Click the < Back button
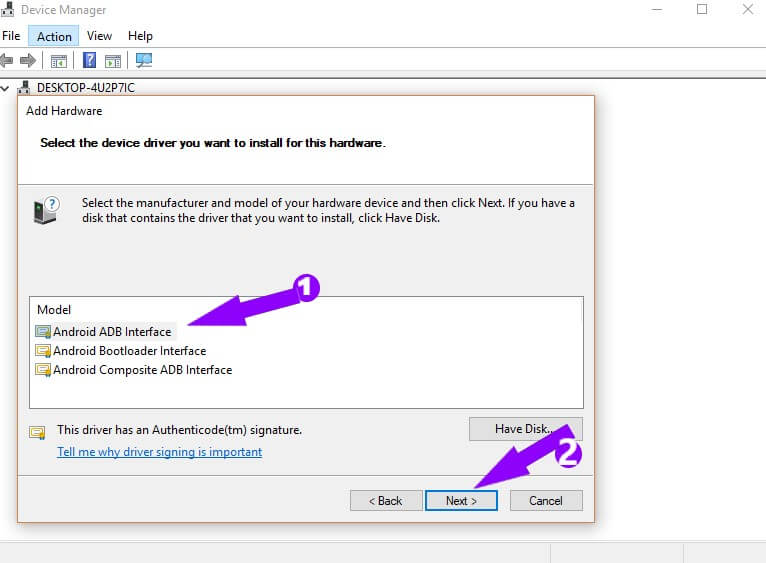The width and height of the screenshot is (766, 563). pyautogui.click(x=386, y=500)
